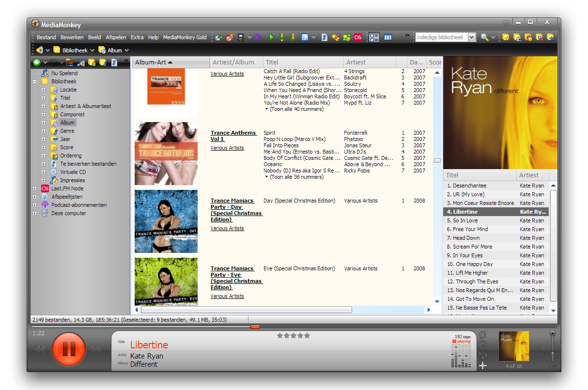Expand the Locatie tree node
Image resolution: width=588 pixels, height=390 pixels.
pyautogui.click(x=44, y=90)
